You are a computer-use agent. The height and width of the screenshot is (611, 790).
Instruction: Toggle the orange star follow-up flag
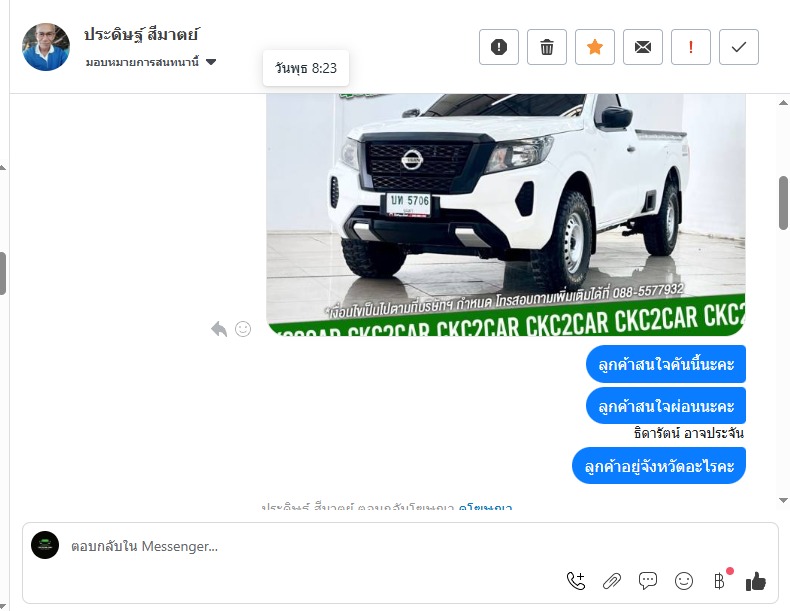point(595,47)
